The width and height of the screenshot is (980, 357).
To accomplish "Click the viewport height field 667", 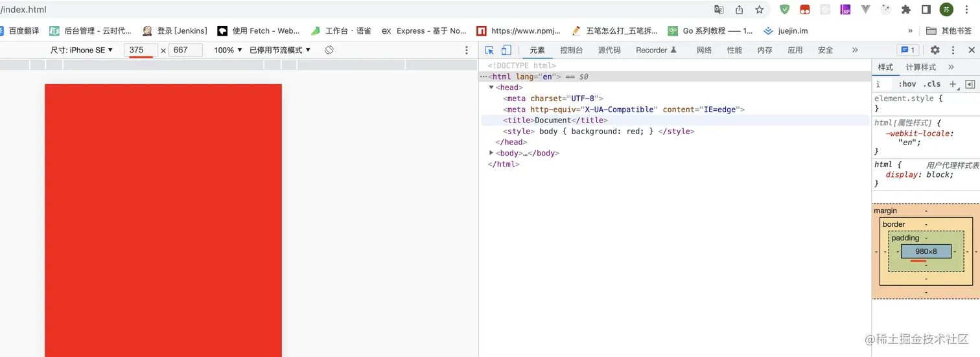I will pos(185,50).
